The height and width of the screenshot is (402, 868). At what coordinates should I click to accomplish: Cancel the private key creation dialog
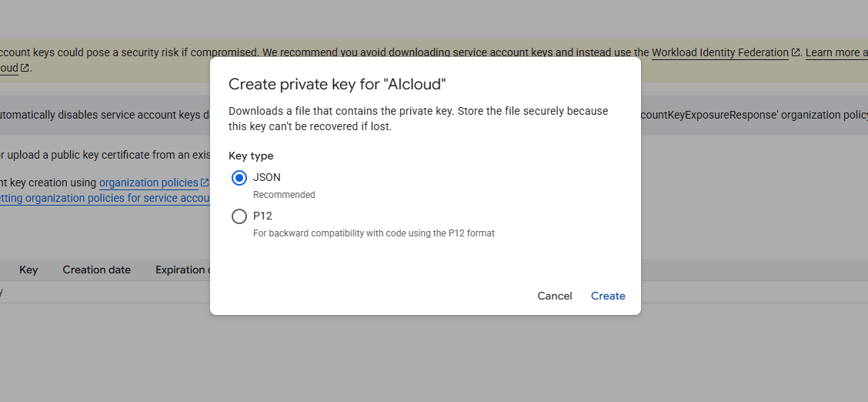click(555, 296)
